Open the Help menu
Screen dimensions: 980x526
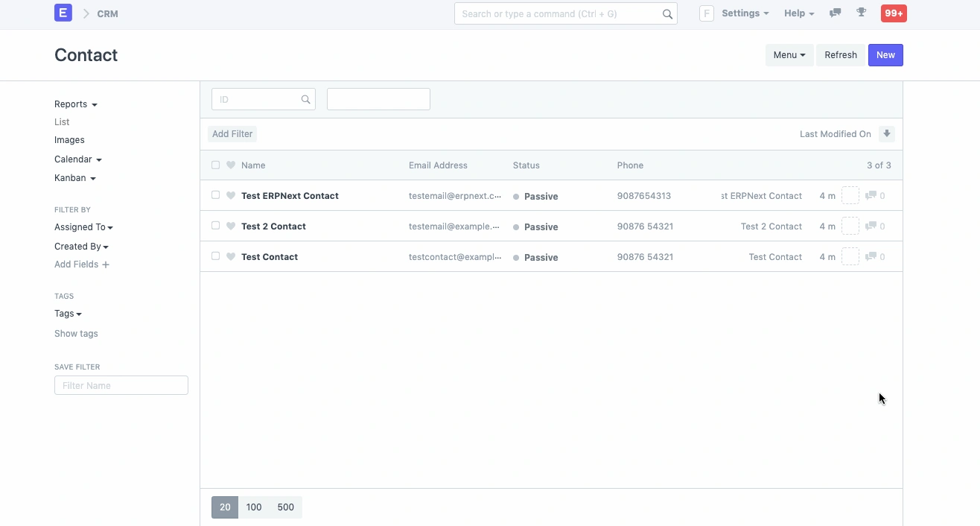798,13
